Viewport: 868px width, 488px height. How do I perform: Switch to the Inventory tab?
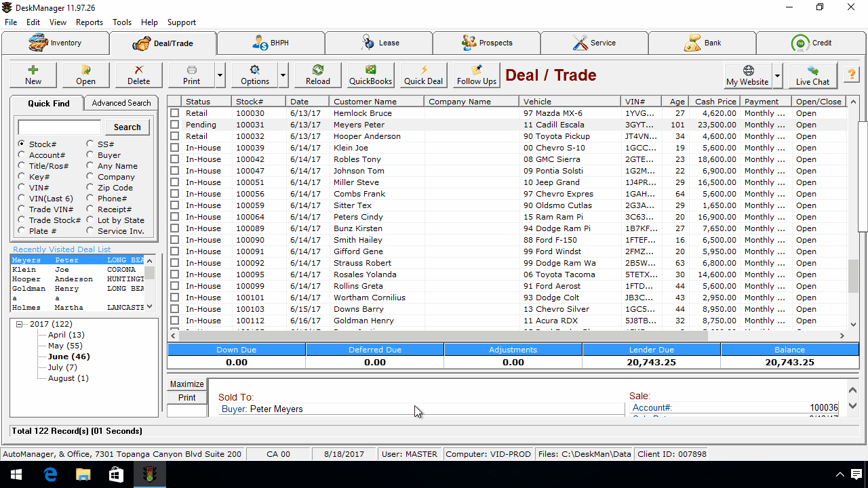click(55, 43)
